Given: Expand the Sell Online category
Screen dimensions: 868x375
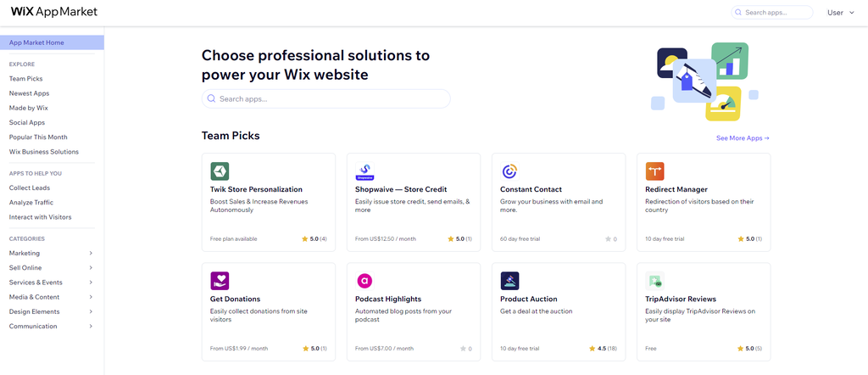Looking at the screenshot, I should pyautogui.click(x=91, y=267).
